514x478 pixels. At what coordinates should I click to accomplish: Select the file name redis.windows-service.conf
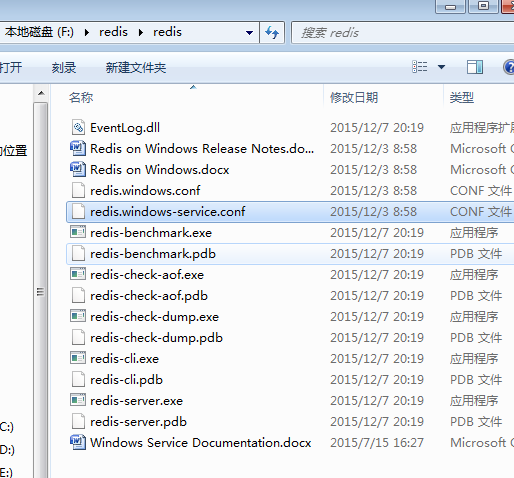click(168, 212)
